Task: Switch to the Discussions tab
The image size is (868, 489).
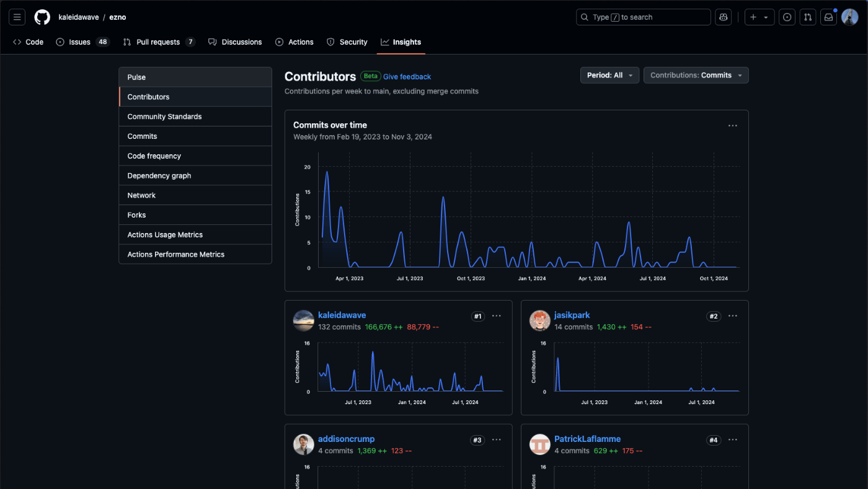Action: tap(235, 42)
